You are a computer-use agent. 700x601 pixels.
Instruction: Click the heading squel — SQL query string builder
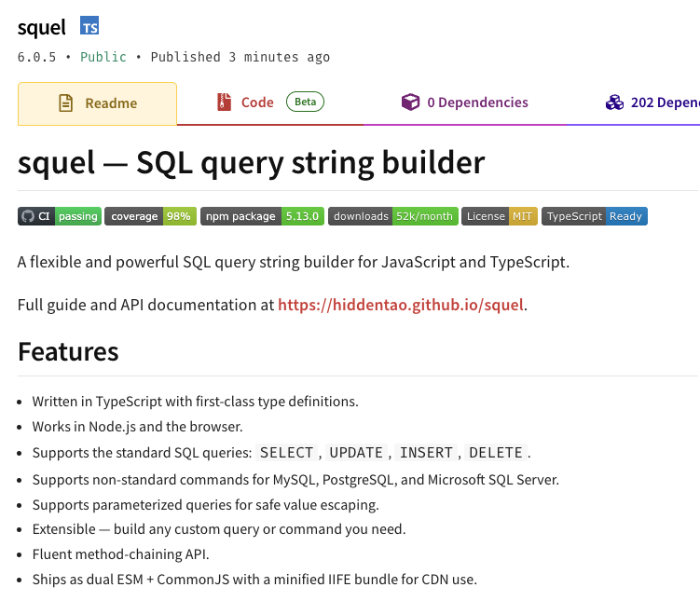[x=251, y=162]
